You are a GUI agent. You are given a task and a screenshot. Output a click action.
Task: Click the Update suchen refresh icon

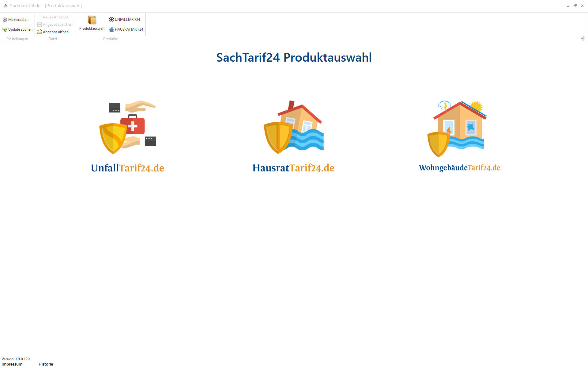tap(5, 29)
